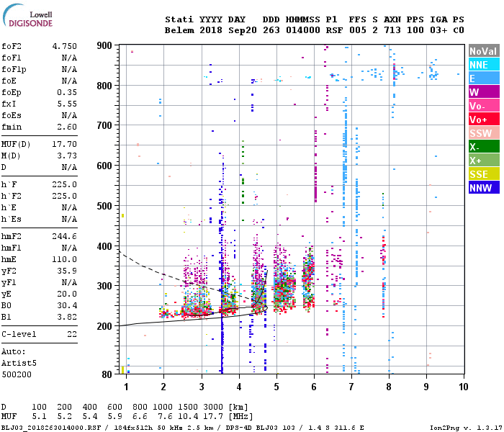Select the NNE legend swatch
The height and width of the screenshot is (432, 504).
[484, 65]
